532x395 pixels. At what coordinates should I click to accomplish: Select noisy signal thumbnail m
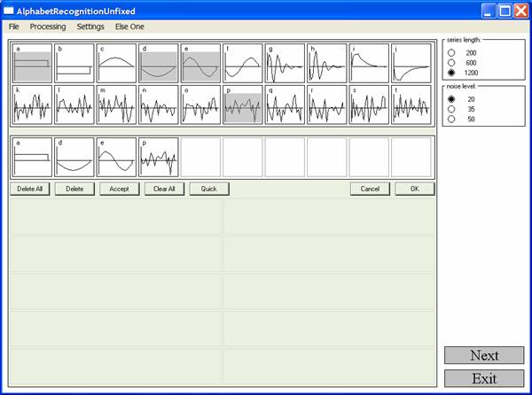(x=116, y=105)
